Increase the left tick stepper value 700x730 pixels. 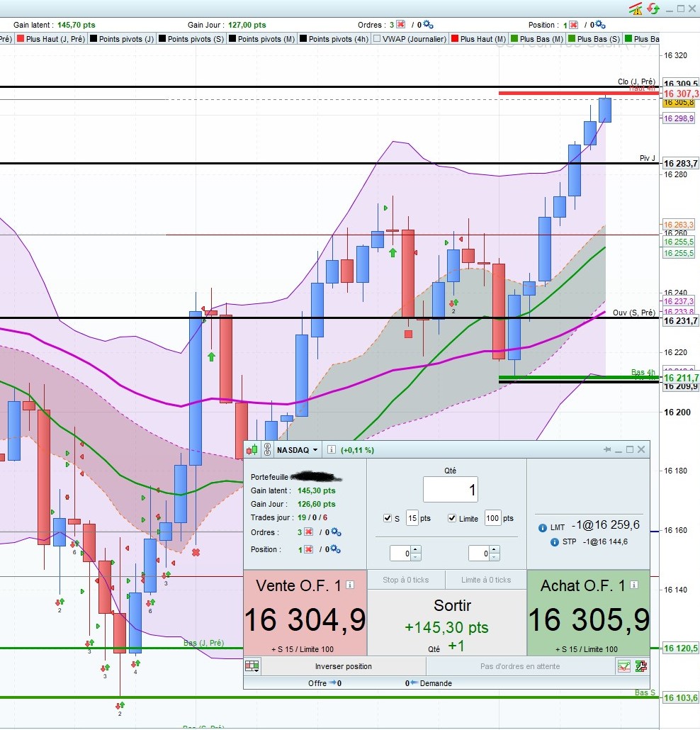tap(416, 549)
